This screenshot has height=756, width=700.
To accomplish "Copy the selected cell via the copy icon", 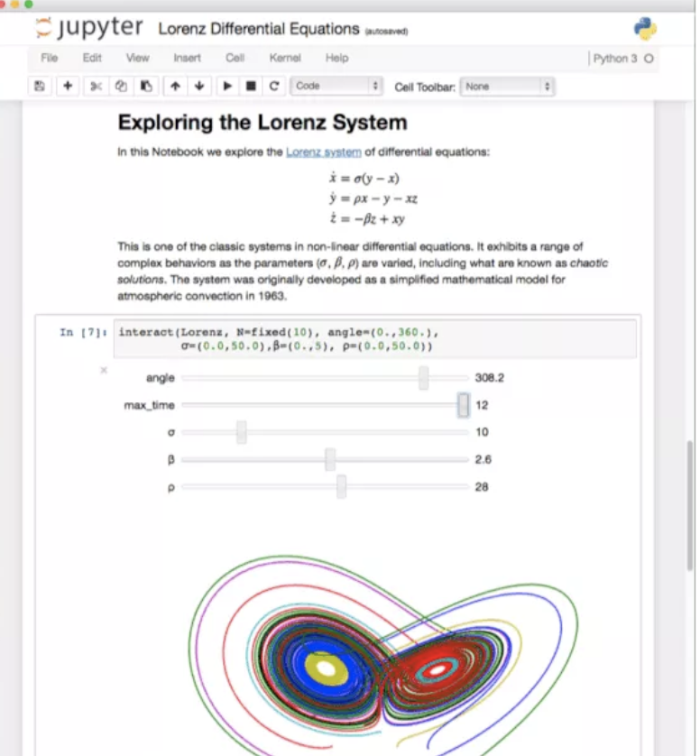I will point(121,87).
